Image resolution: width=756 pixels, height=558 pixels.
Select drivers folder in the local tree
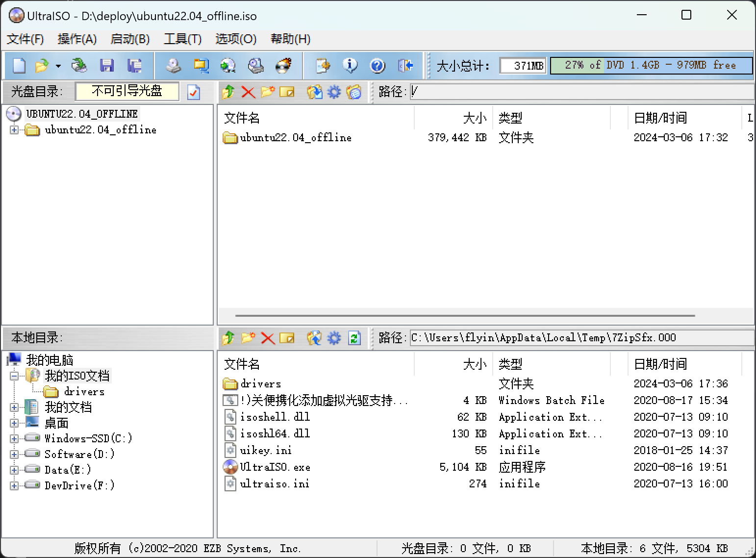click(x=84, y=392)
